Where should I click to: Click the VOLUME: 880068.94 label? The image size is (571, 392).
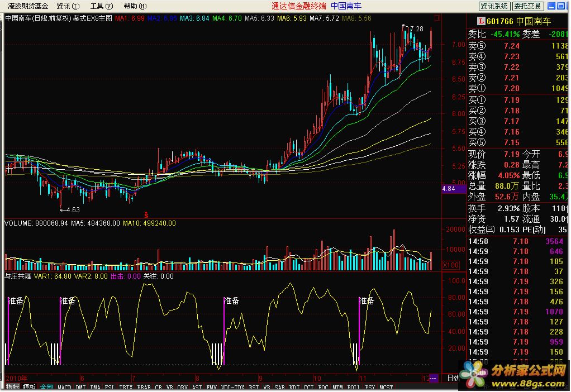[x=36, y=223]
